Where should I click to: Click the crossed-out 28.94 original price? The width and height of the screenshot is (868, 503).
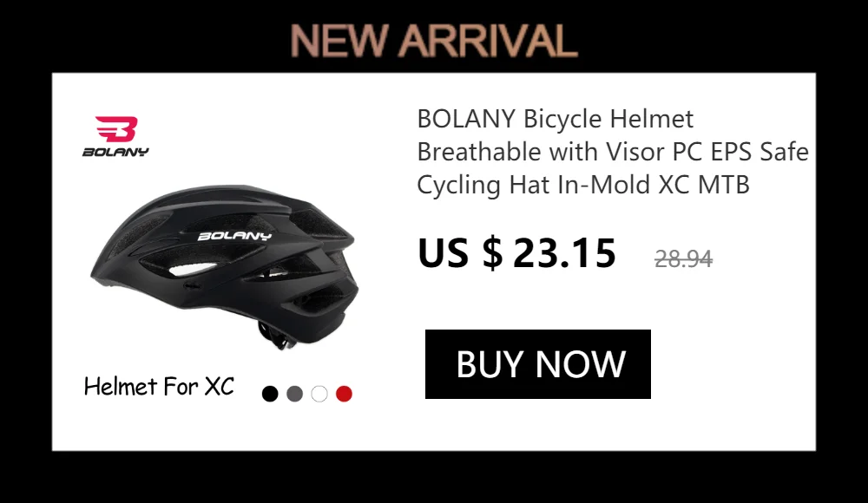684,258
